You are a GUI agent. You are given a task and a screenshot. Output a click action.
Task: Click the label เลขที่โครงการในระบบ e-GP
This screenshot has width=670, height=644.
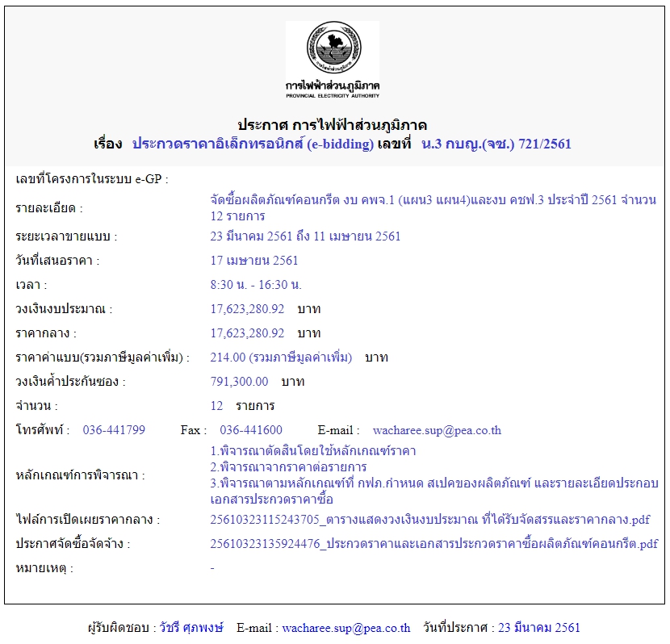(x=92, y=179)
